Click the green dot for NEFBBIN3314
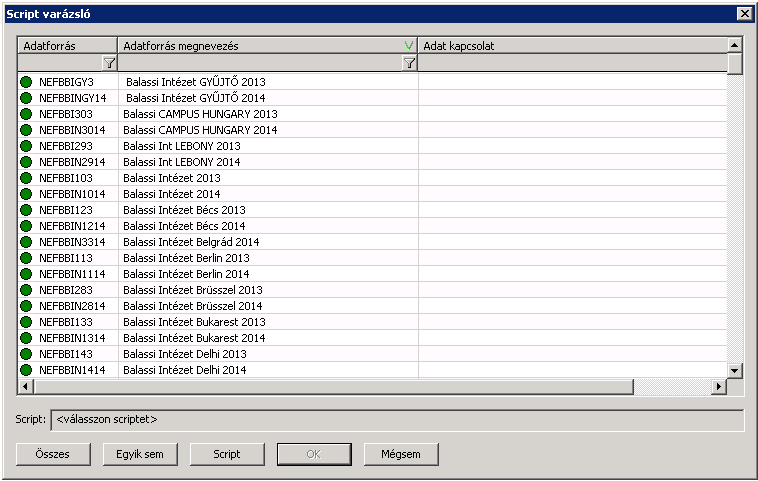This screenshot has height=481, width=758. [x=26, y=242]
